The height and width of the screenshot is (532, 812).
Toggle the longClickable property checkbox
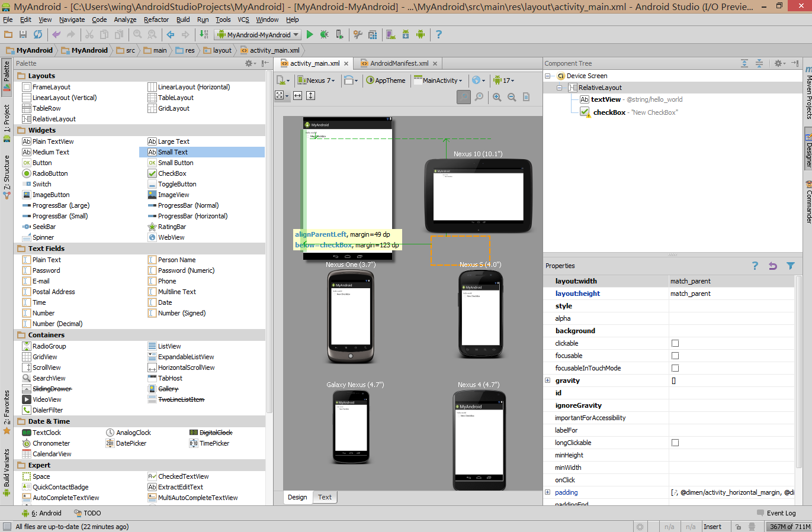click(675, 443)
